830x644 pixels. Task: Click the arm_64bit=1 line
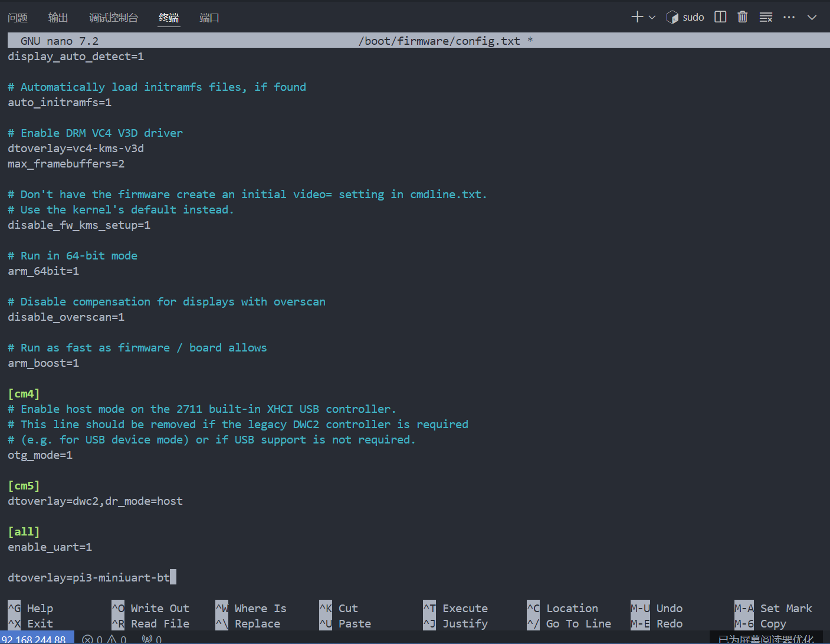click(x=43, y=271)
